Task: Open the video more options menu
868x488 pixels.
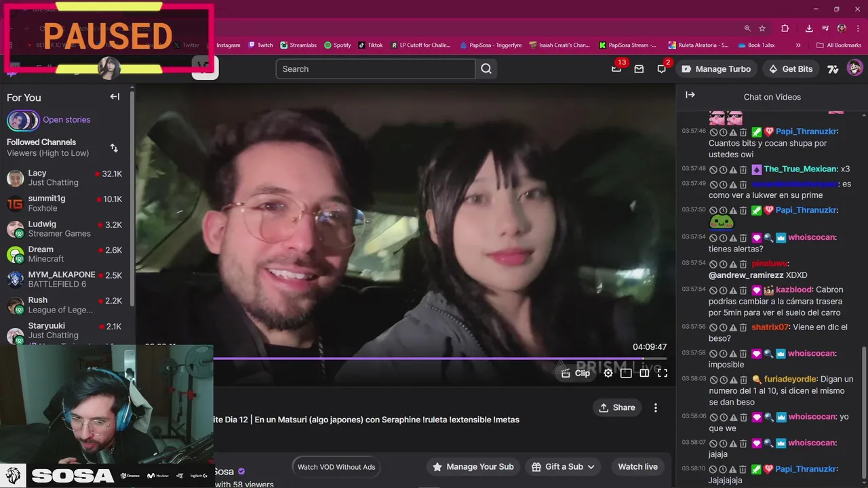Action: pos(655,407)
